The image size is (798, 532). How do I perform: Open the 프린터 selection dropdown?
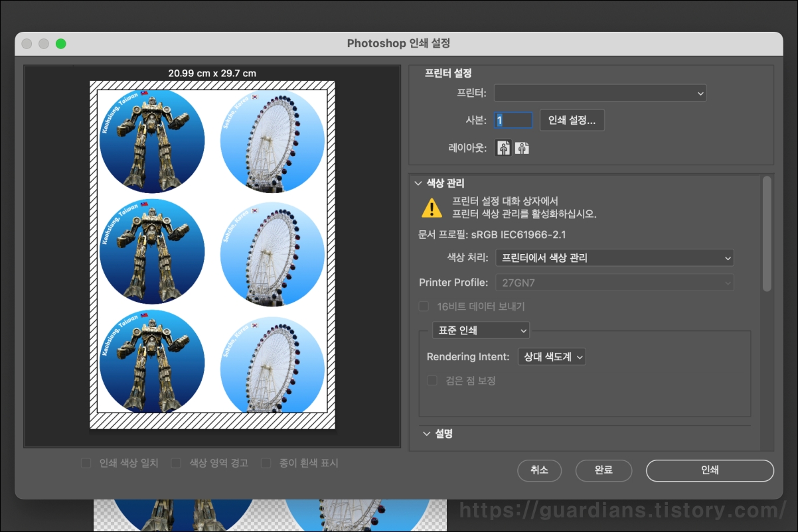[x=600, y=94]
